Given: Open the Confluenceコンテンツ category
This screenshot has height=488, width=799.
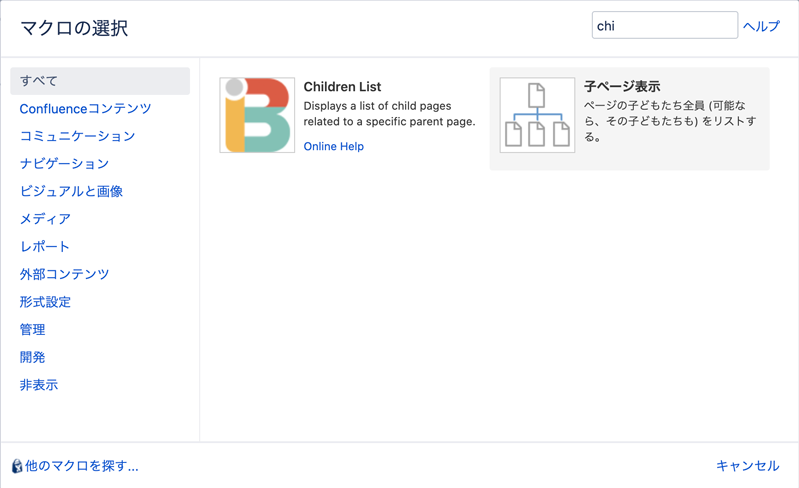Looking at the screenshot, I should point(85,109).
